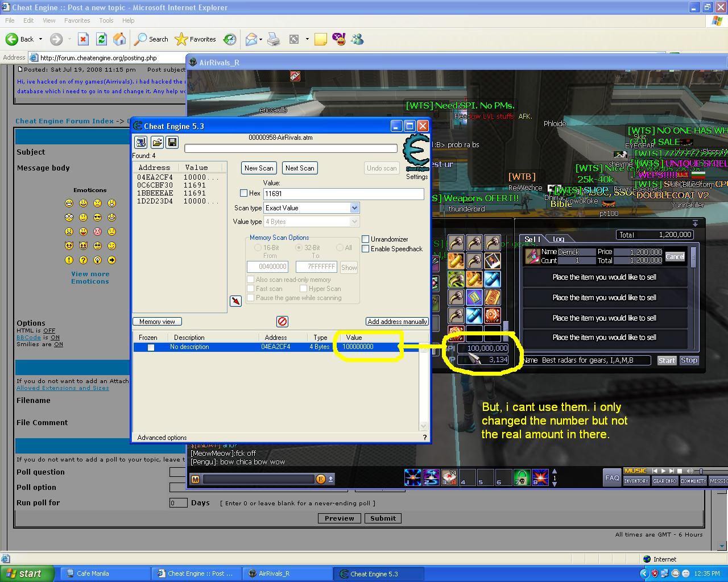Click the shop Name field in AirRivals
The height and width of the screenshot is (582, 728).
click(x=595, y=360)
